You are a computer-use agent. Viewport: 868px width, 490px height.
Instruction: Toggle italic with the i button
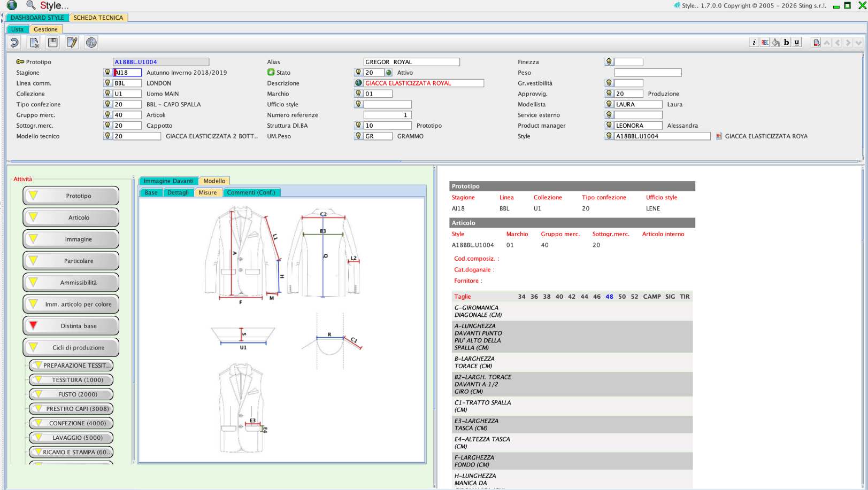754,43
